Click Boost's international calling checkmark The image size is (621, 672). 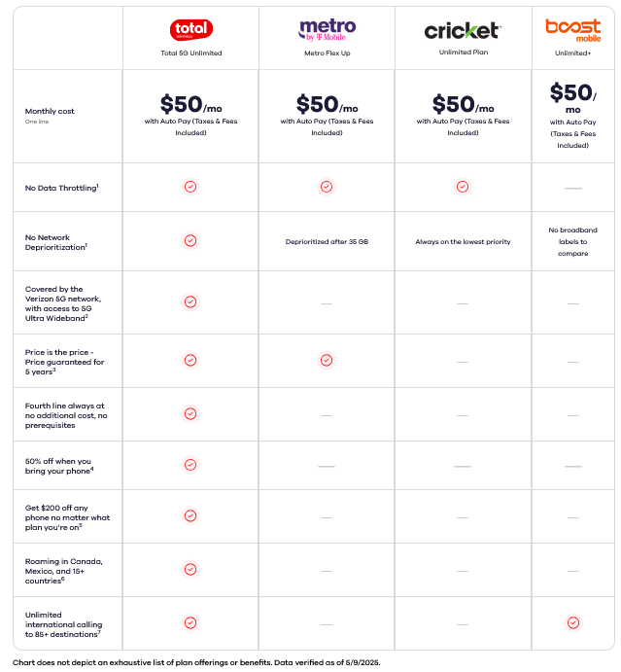[573, 622]
